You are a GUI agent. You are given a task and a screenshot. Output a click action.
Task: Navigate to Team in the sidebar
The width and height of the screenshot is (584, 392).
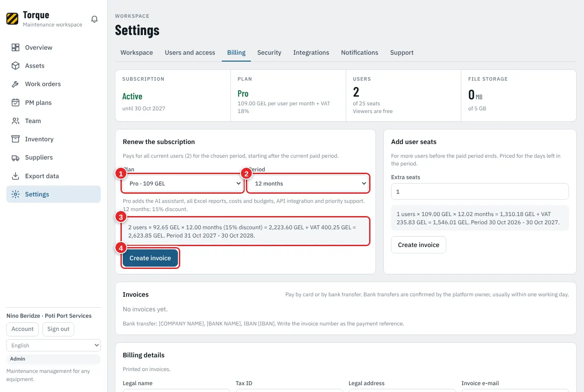pos(53,121)
